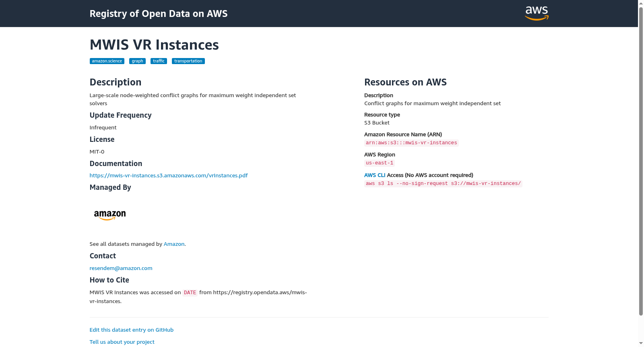The image size is (644, 347).
Task: Click the us-east-1 region code
Action: click(x=380, y=163)
